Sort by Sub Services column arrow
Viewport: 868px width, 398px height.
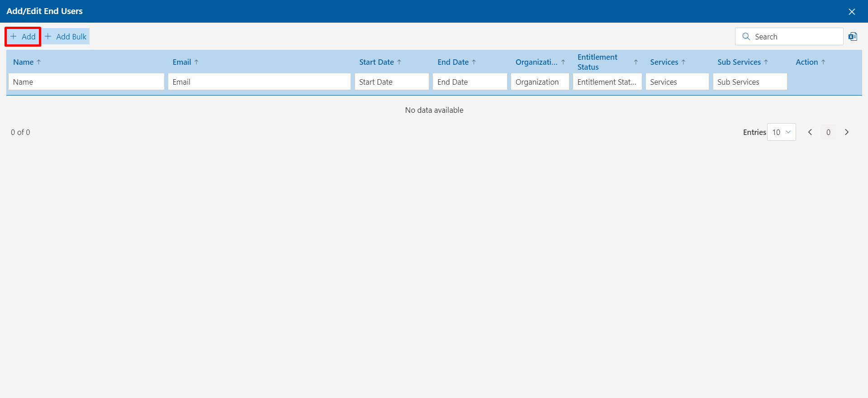(766, 62)
